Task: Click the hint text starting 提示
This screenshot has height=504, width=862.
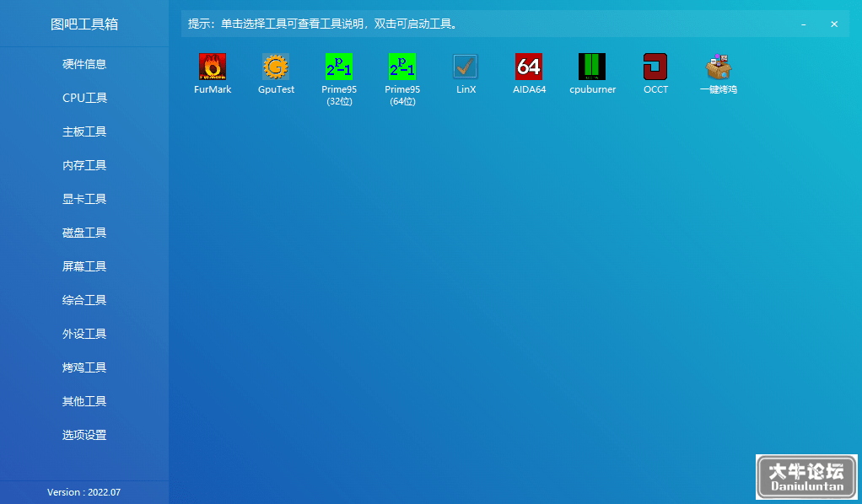Action: pyautogui.click(x=325, y=24)
